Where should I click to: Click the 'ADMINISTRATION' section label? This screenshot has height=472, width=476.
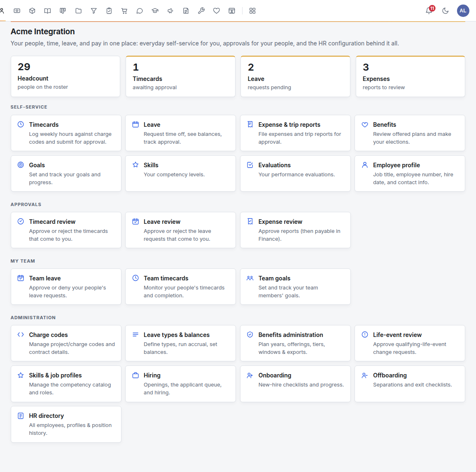[x=33, y=318]
